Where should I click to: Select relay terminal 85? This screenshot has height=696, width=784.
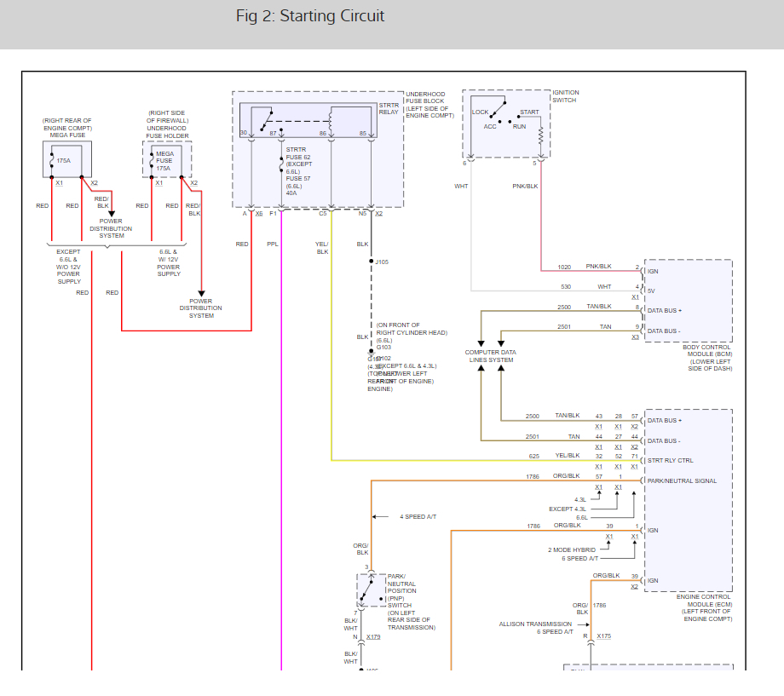coord(362,134)
